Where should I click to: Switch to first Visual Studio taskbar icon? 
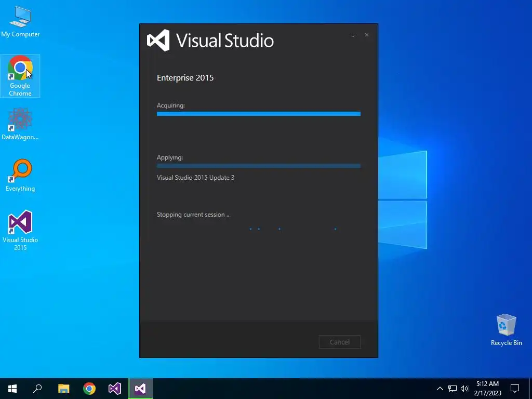[115, 389]
